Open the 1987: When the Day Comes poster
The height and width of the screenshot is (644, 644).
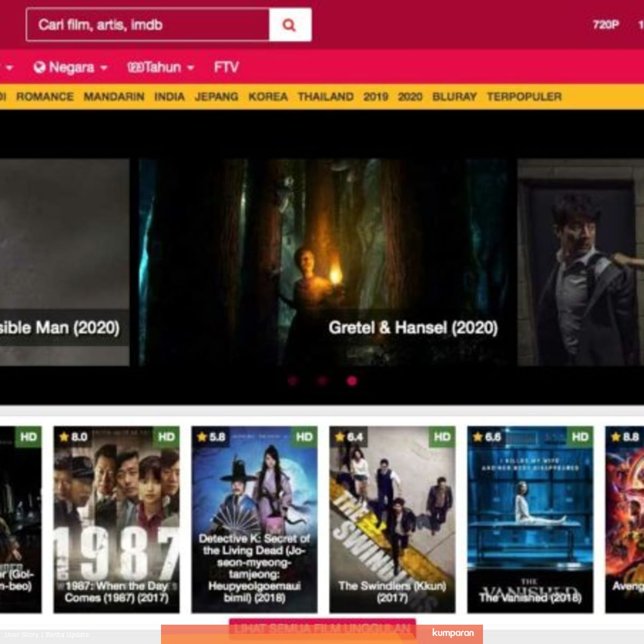click(116, 519)
